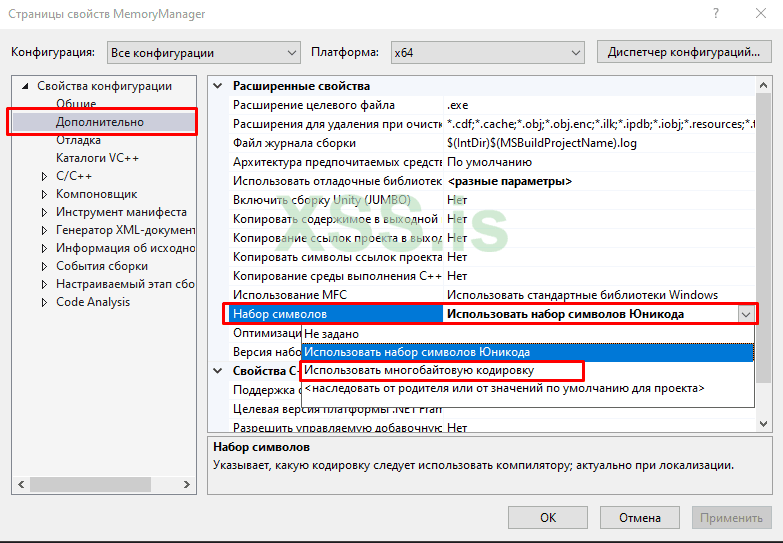Click Диспетчер конфигураций button
The image size is (783, 543).
click(684, 52)
